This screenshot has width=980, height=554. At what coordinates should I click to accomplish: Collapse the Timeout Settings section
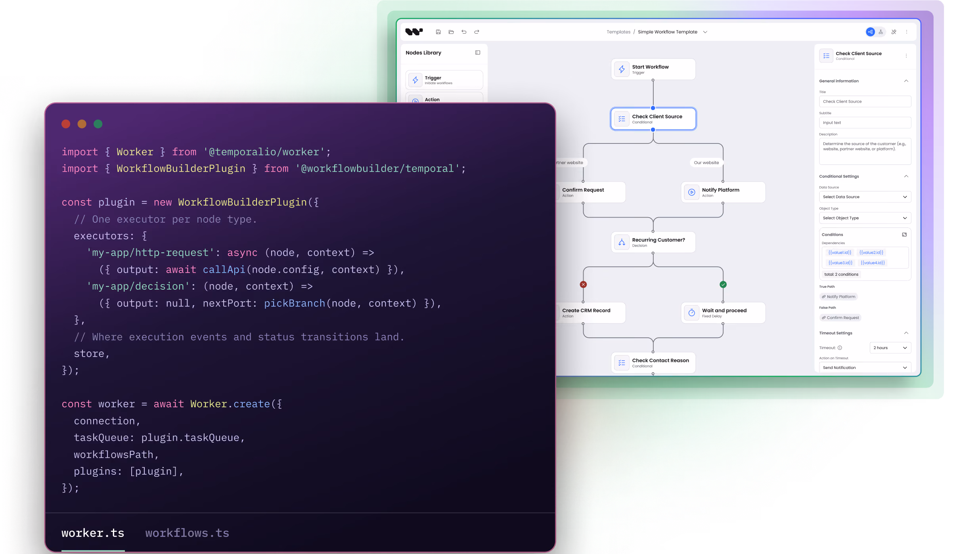click(x=906, y=333)
